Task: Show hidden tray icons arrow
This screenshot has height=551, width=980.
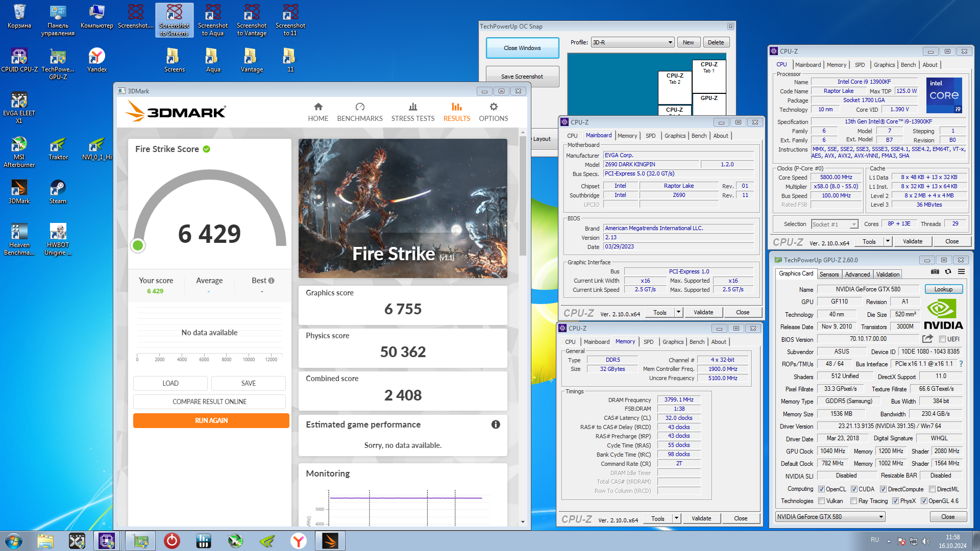Action: [x=889, y=541]
